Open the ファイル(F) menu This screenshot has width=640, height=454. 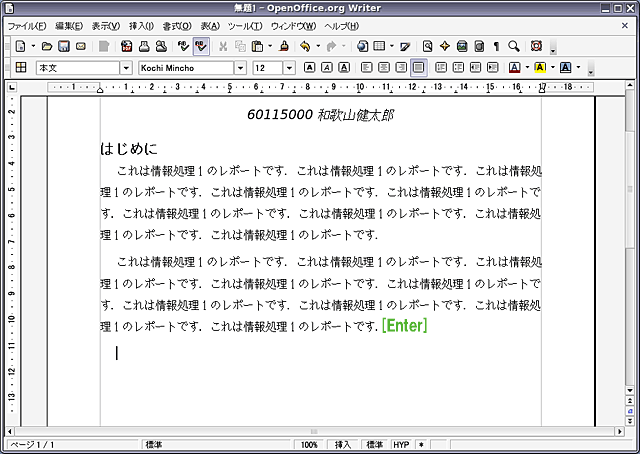point(27,25)
